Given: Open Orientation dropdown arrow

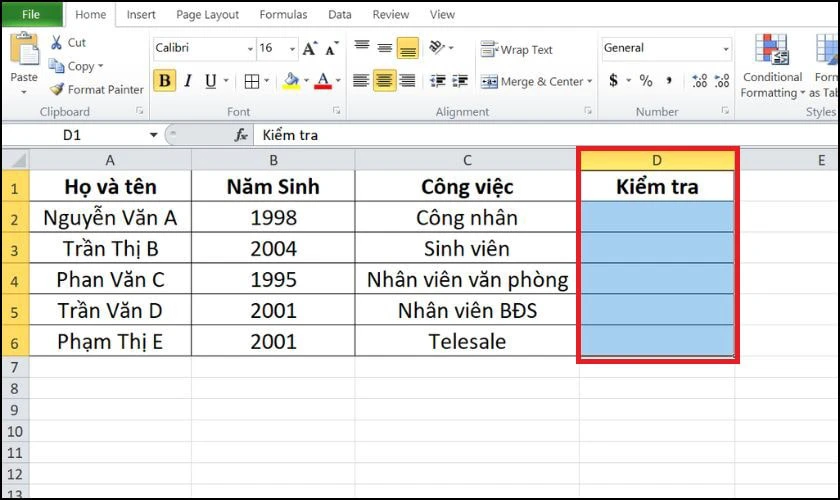Looking at the screenshot, I should (x=451, y=48).
